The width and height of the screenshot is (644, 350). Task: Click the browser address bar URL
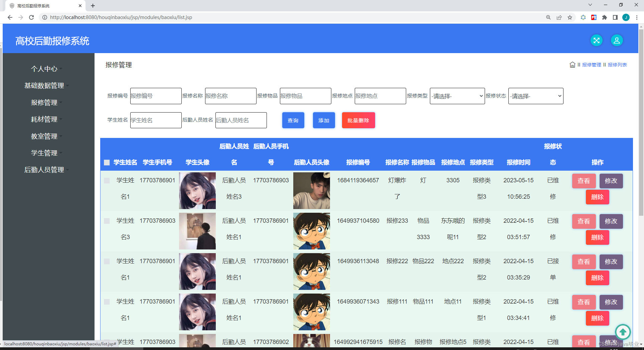(x=121, y=17)
